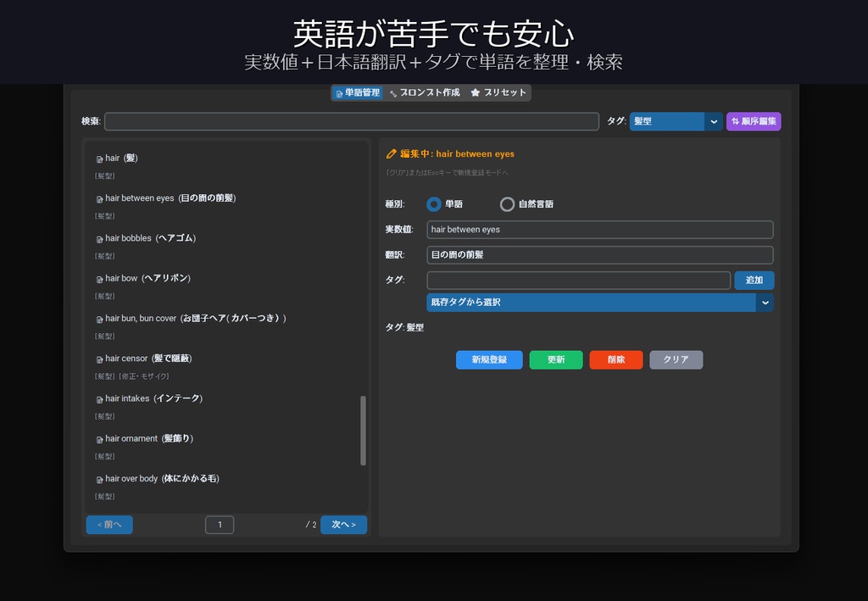
Task: Click the pencil icon beside 編集中 header
Action: (391, 153)
